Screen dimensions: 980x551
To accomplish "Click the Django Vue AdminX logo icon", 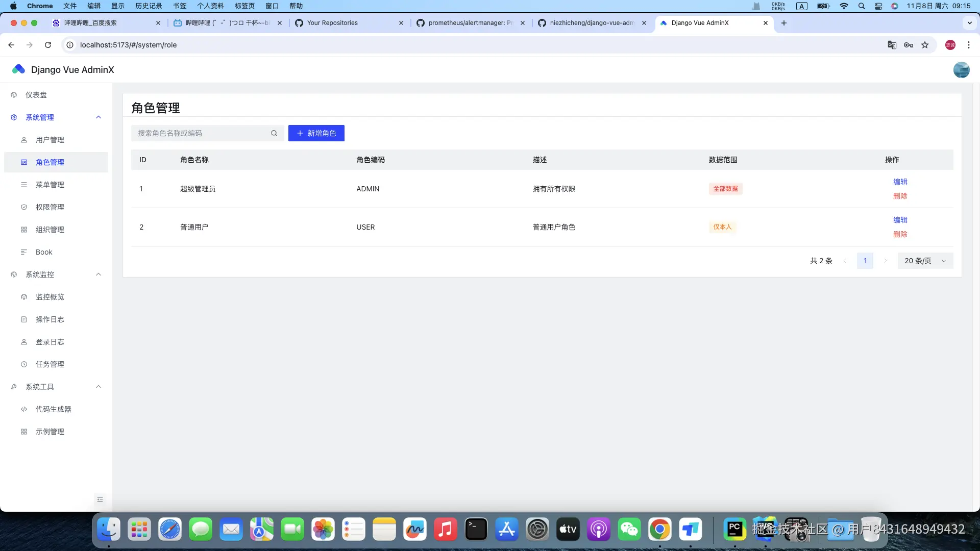I will [19, 69].
